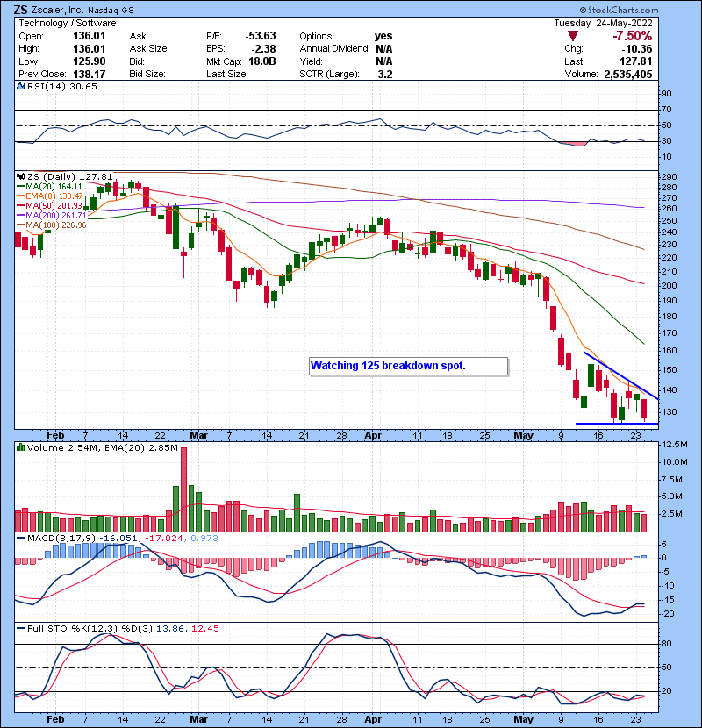702x728 pixels.
Task: Click the Mkt Cap 18.0B value
Action: point(262,61)
